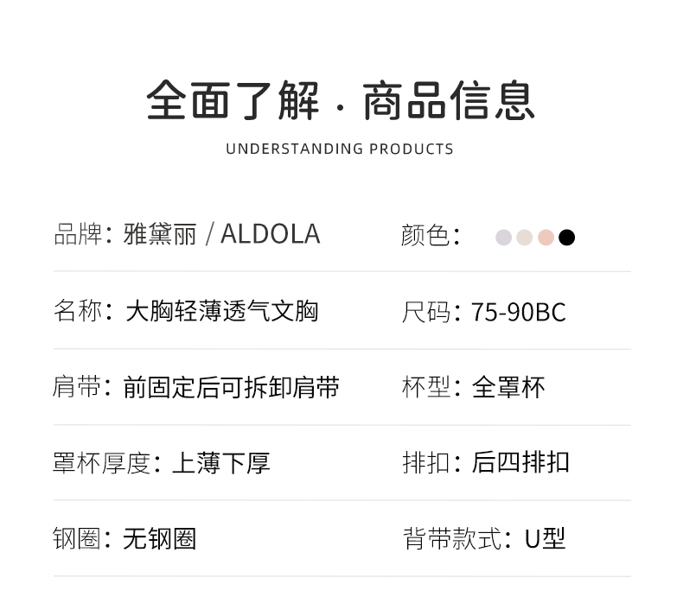Viewport: 683px width, 616px height.
Task: Click the "UNDERSTANDING PRODUCTS" subtitle
Action: [340, 149]
